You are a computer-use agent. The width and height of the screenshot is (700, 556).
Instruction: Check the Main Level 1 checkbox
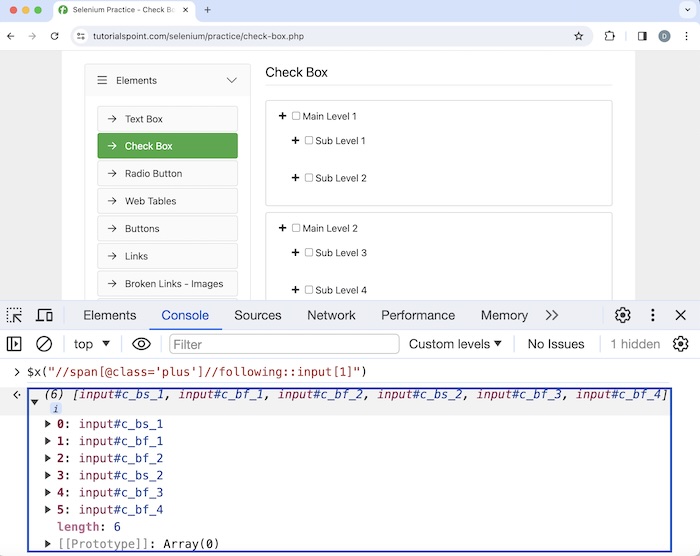click(296, 116)
